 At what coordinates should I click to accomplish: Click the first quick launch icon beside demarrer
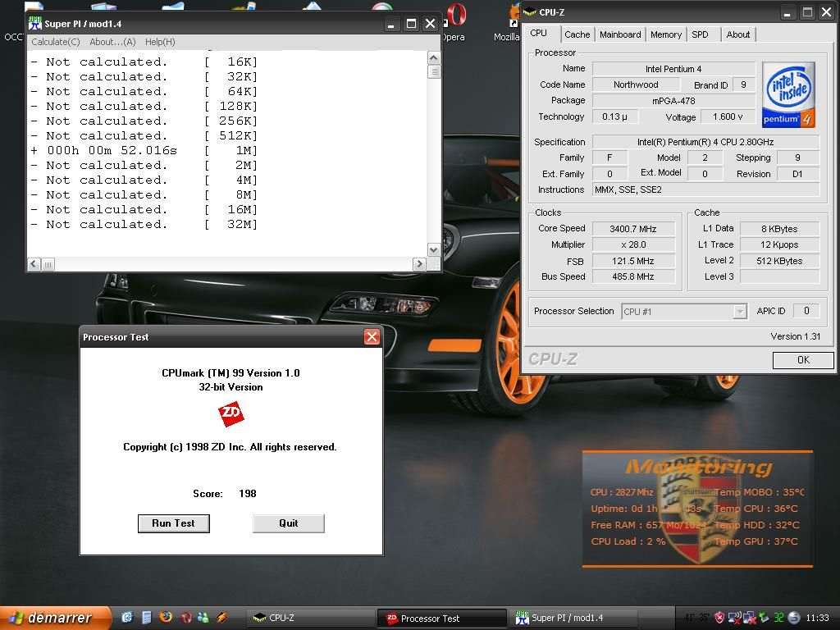(x=126, y=617)
